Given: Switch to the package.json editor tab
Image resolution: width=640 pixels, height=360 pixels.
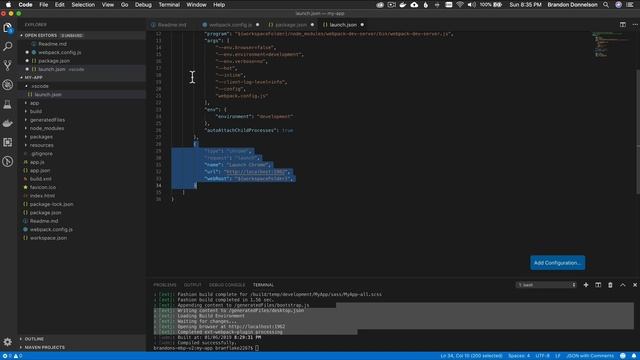Looking at the screenshot, I should pyautogui.click(x=291, y=25).
